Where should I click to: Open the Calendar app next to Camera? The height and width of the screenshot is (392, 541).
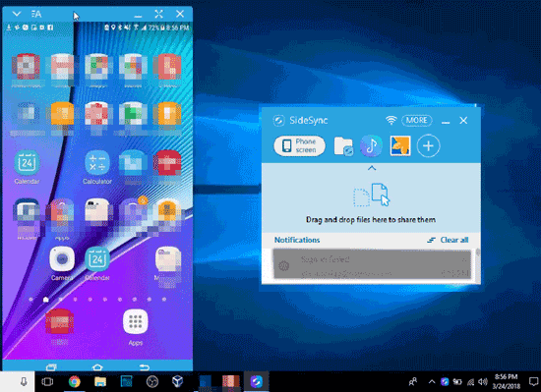tap(97, 263)
